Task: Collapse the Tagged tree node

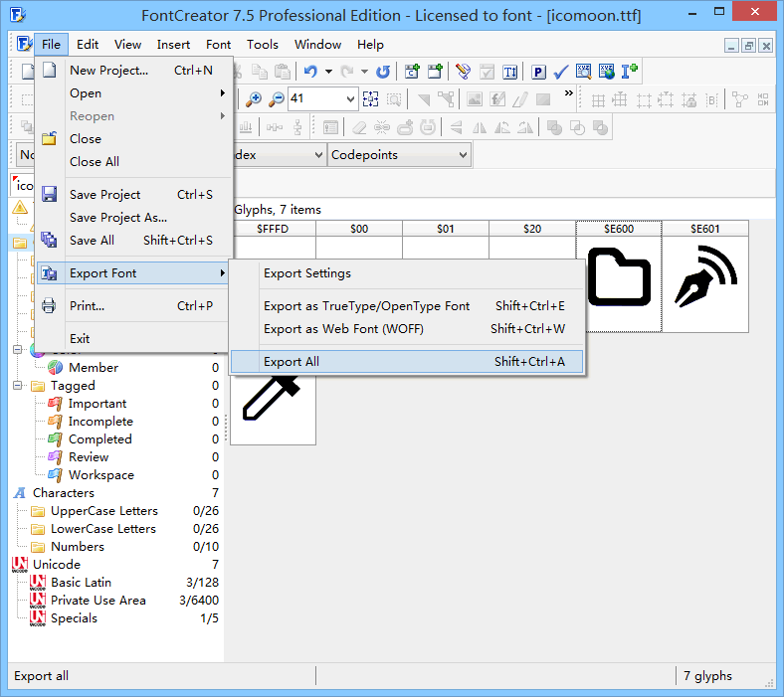Action: pos(18,385)
